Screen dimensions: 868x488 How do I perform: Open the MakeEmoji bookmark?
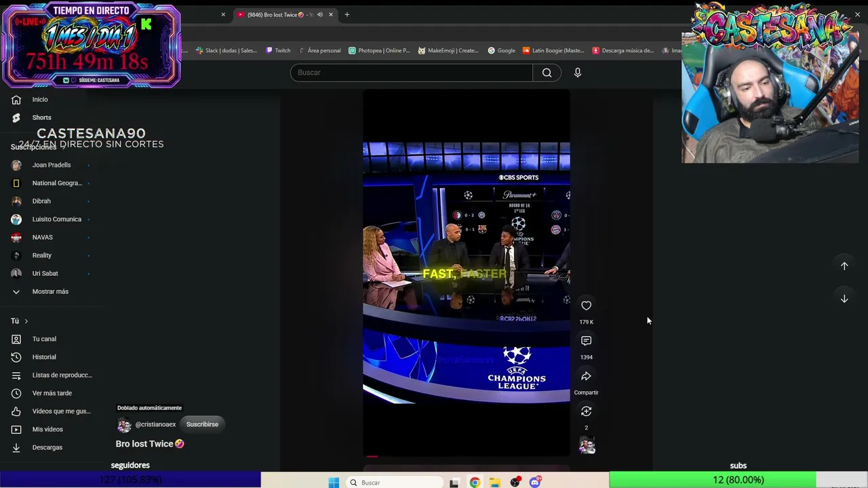(x=448, y=51)
